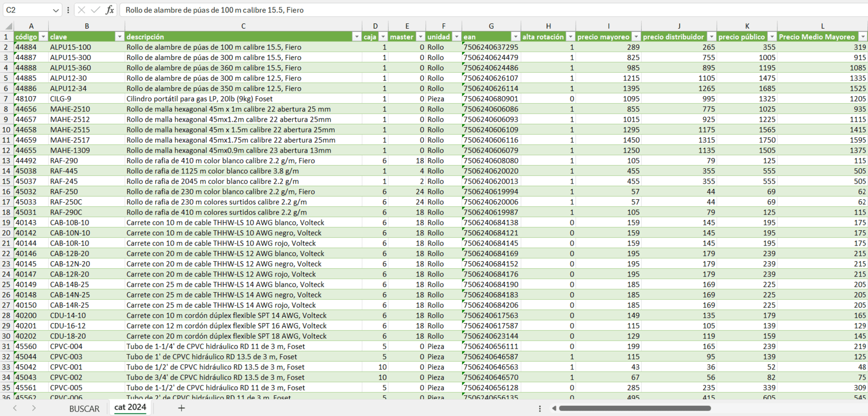Select the cat 2024 sheet tab
This screenshot has height=416, width=868.
point(130,407)
